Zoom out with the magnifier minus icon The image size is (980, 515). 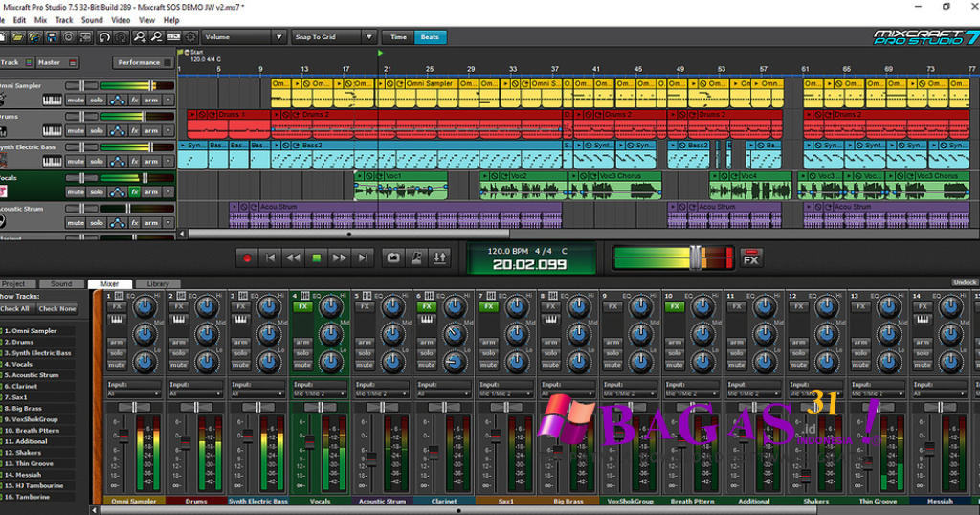click(156, 37)
